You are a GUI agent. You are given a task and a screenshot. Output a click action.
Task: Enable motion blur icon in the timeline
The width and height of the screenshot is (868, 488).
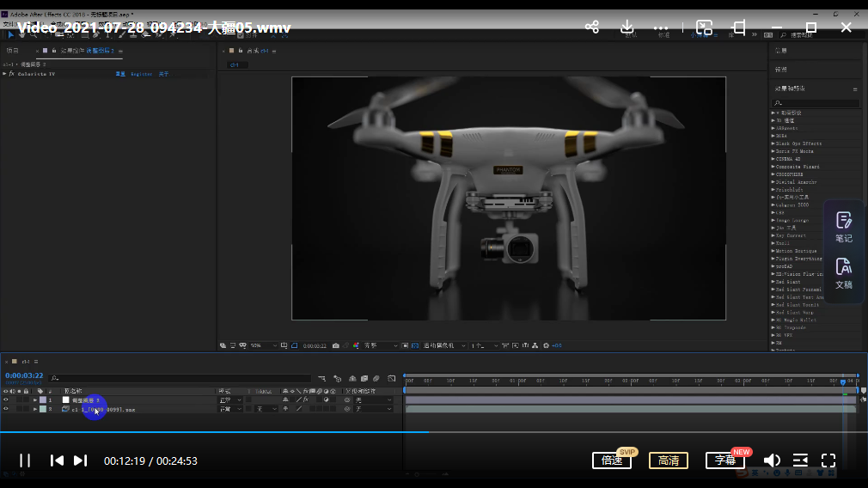point(376,378)
